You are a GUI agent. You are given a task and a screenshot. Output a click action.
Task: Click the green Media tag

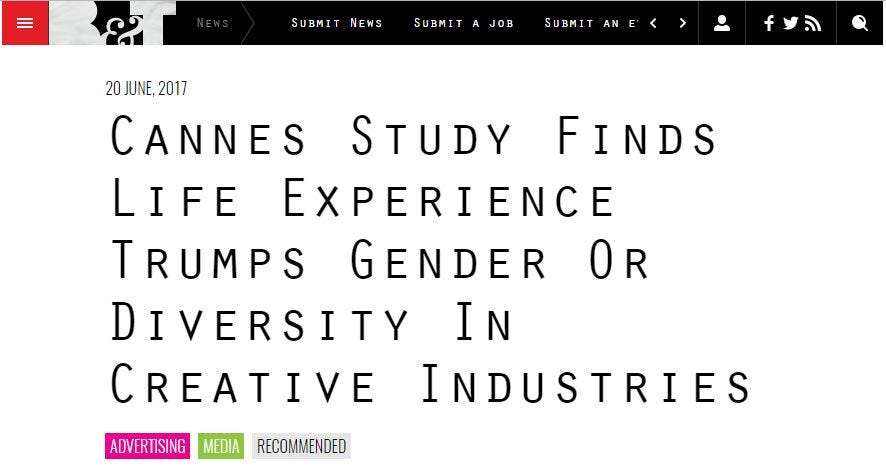coord(221,446)
